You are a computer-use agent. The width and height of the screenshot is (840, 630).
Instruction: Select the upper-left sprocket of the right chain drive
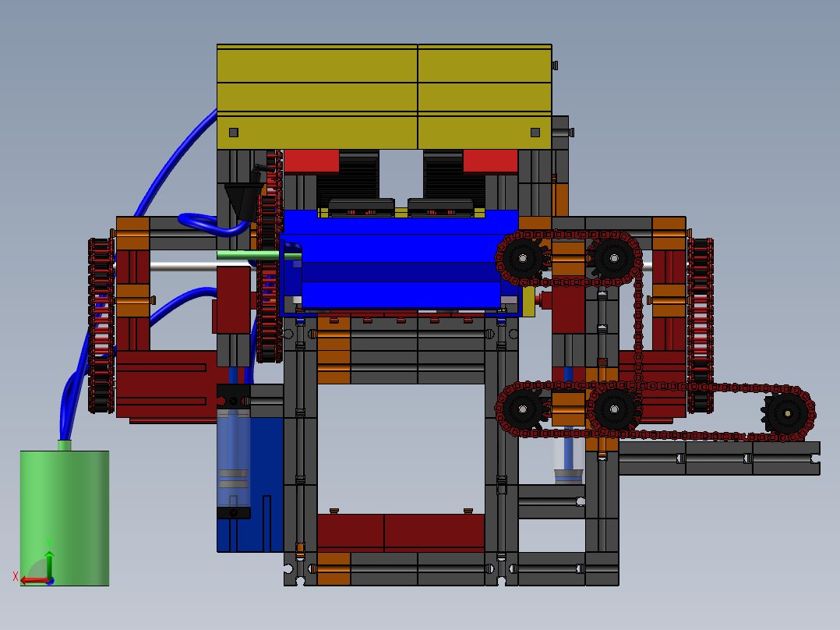(522, 258)
